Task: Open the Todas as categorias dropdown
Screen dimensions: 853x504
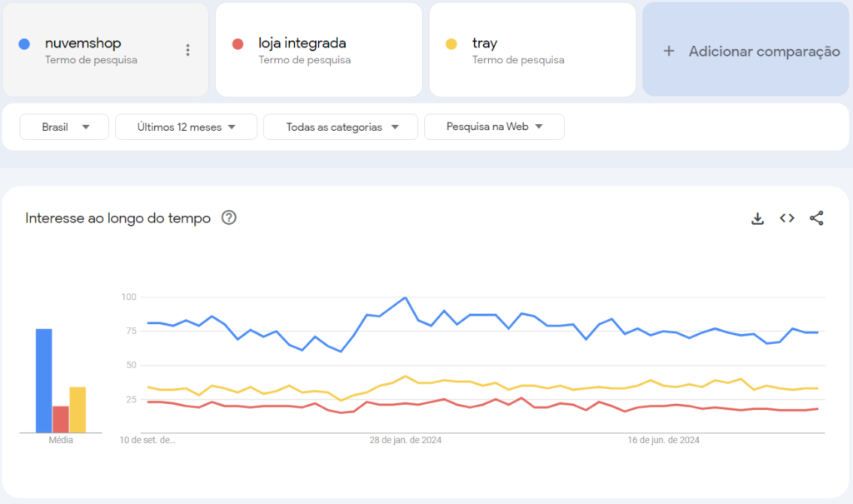Action: click(341, 127)
